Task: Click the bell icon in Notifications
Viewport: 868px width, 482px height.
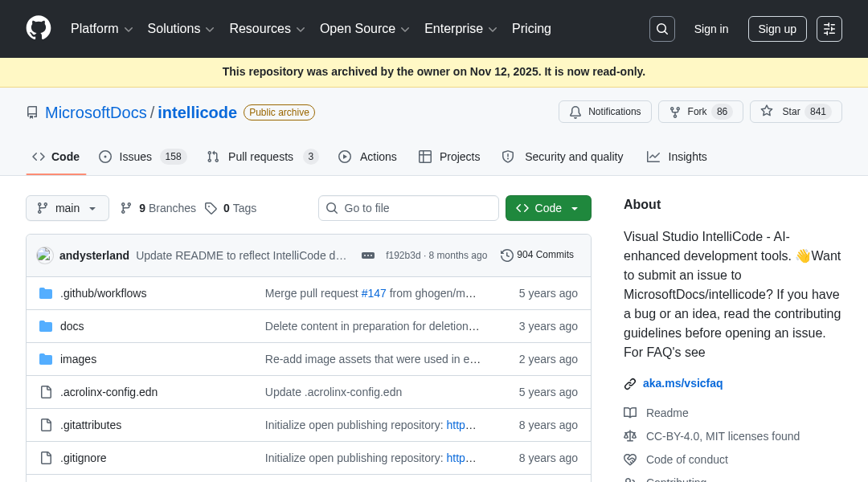Action: click(x=575, y=112)
